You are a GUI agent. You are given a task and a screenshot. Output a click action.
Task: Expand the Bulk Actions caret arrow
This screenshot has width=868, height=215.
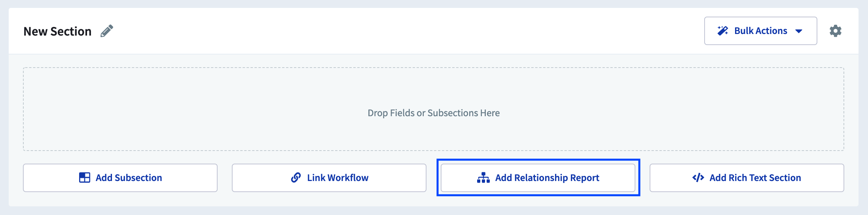[799, 31]
